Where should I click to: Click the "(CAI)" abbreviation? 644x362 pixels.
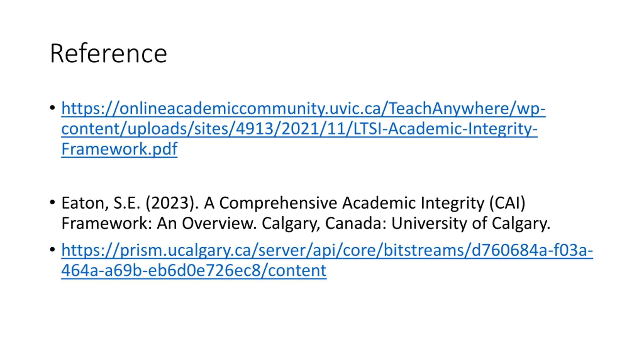[x=507, y=203]
